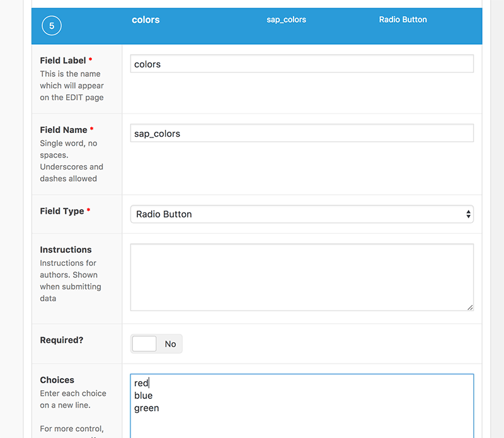This screenshot has width=504, height=438.
Task: Click the No label on the Required toggle
Action: click(170, 343)
